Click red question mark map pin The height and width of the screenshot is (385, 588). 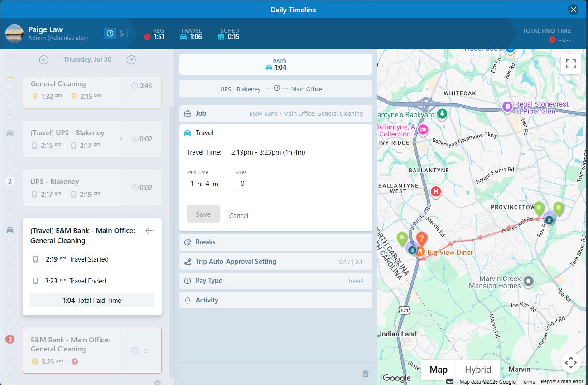tap(421, 239)
